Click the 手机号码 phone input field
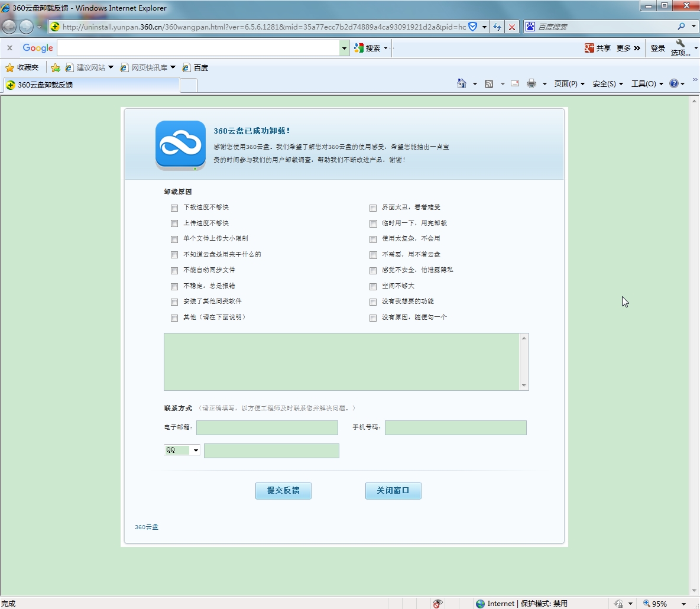 (x=455, y=427)
